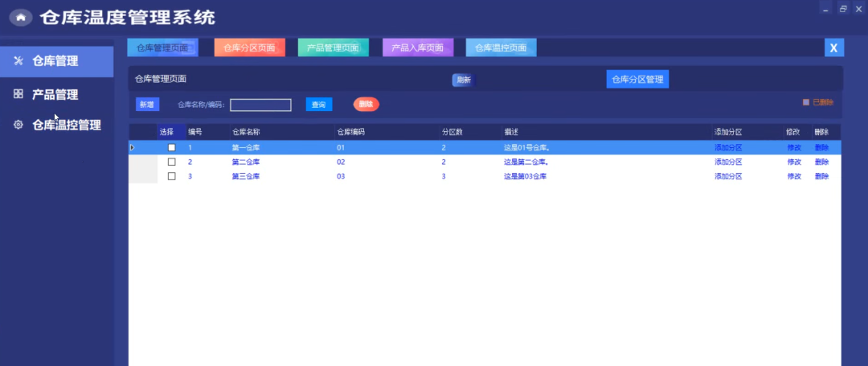Click 删除 link in 第一仓库 row

coord(821,148)
